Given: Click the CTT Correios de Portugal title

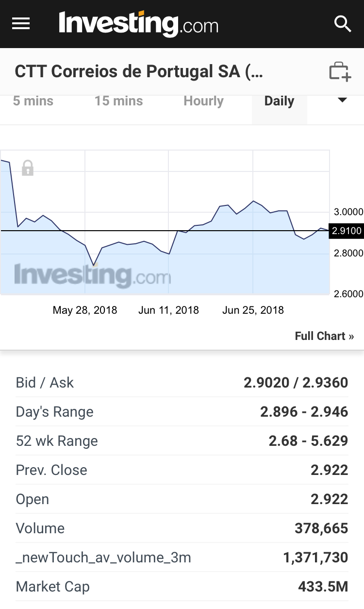Looking at the screenshot, I should point(139,71).
